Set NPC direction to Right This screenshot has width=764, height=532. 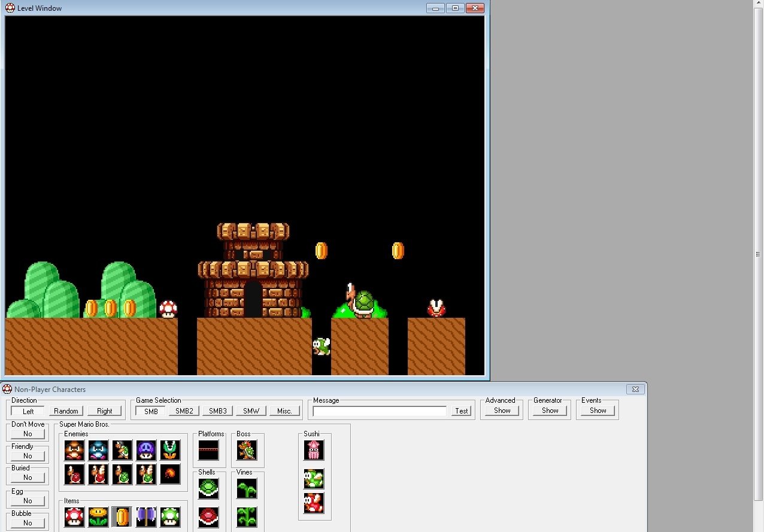pos(105,411)
